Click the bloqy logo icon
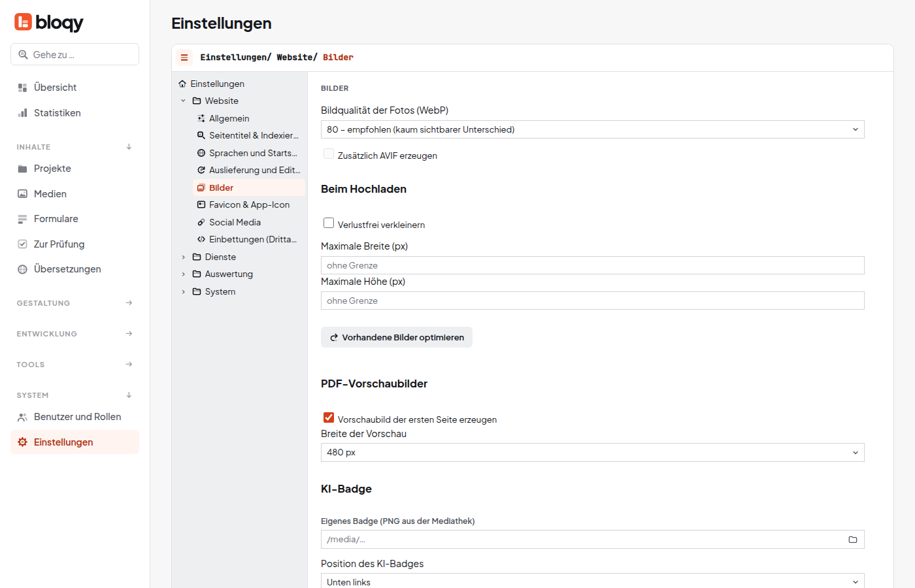Screen dimensions: 915x588 [x=23, y=22]
